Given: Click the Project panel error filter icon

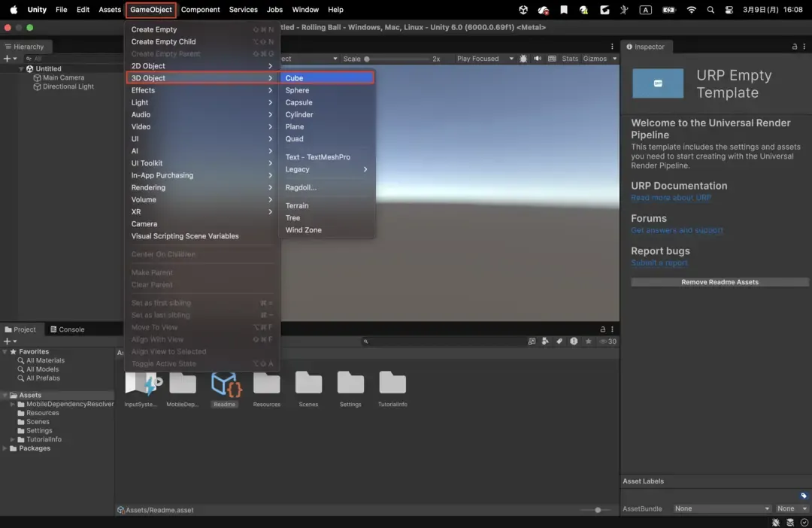Looking at the screenshot, I should 574,341.
